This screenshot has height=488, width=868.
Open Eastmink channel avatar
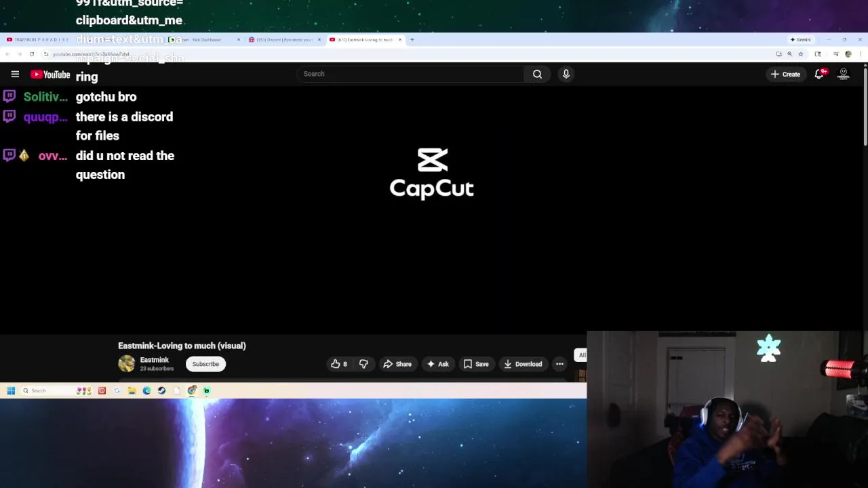click(127, 364)
